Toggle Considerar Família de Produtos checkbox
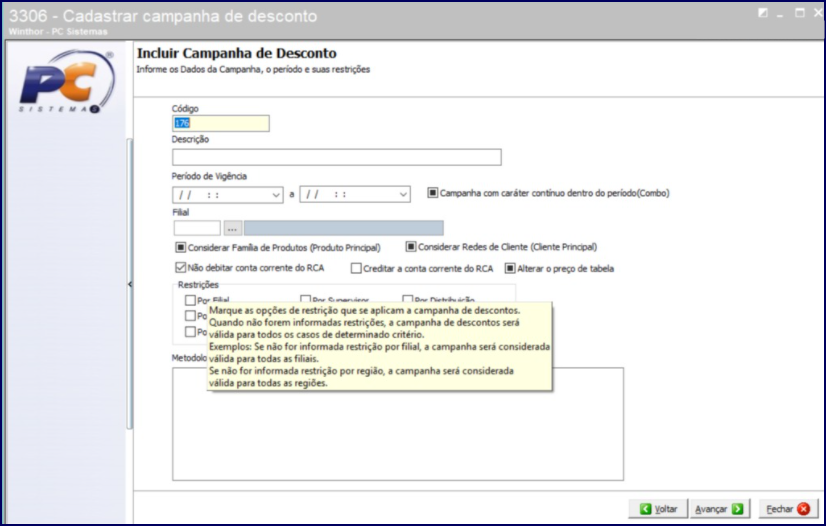 pyautogui.click(x=181, y=247)
